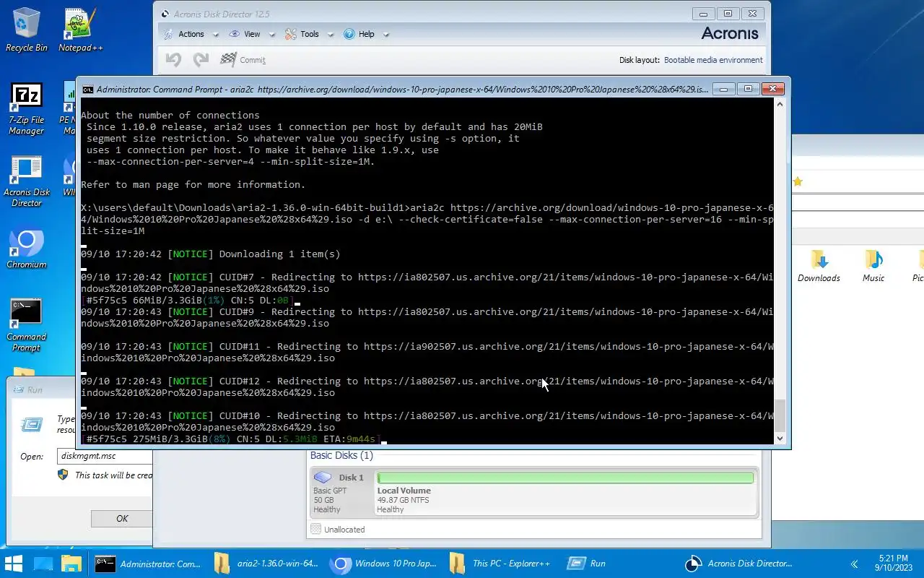Switch to Administrator Command Prompt taskbar item

point(148,564)
